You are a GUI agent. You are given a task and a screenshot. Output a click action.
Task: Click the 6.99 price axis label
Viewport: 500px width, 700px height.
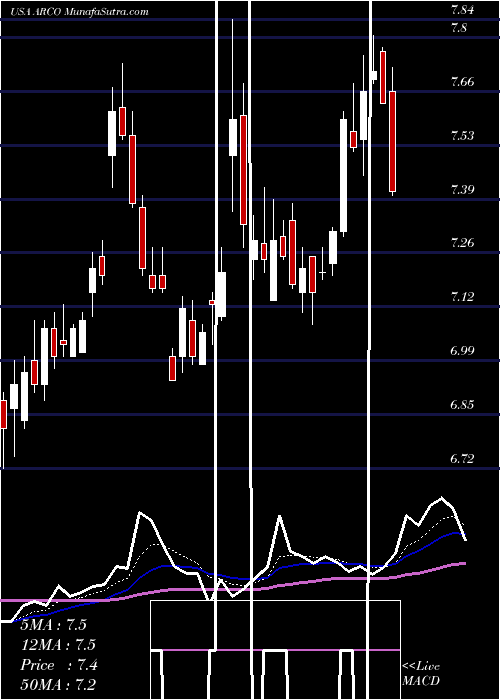pyautogui.click(x=462, y=351)
